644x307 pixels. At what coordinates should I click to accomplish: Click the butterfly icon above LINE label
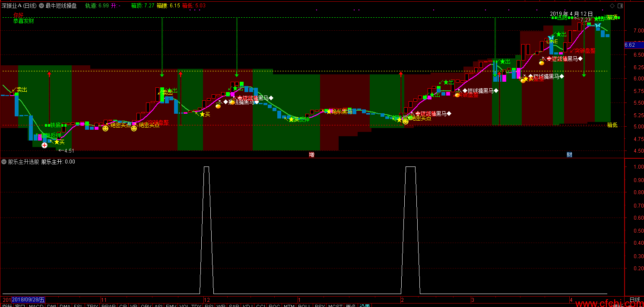[x=551, y=38]
